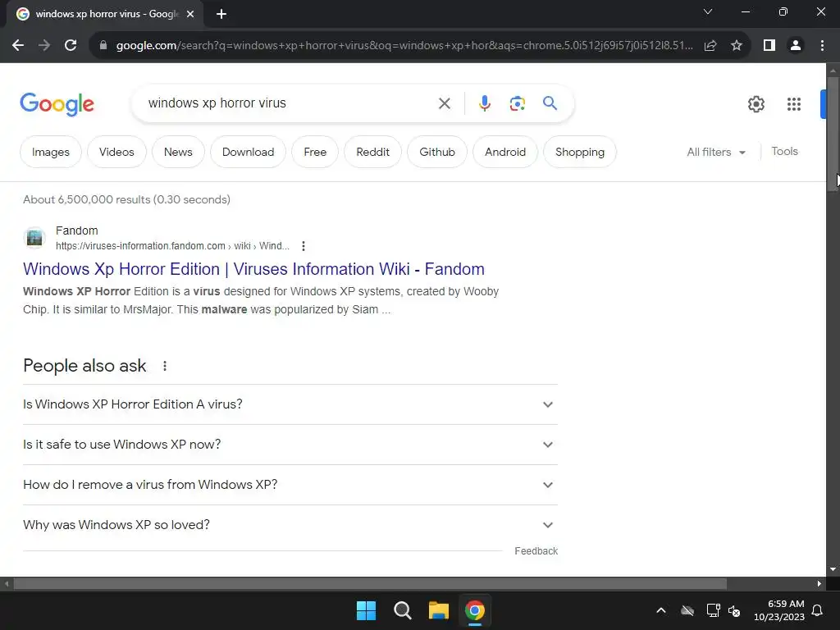Select the Free filter chip
Screen dimensions: 840x630
[x=315, y=152]
